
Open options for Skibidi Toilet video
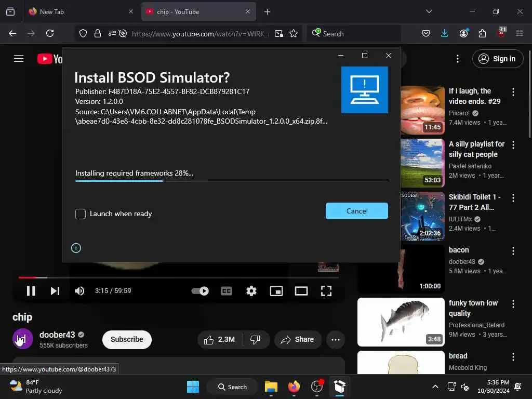(513, 198)
